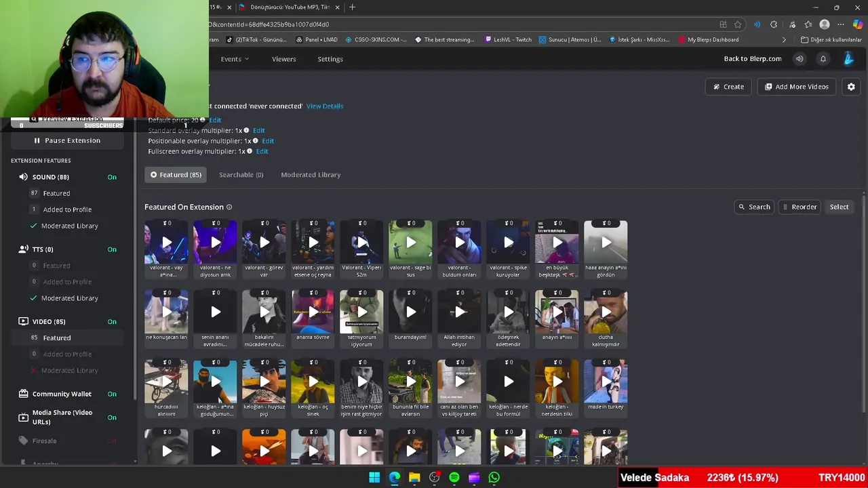The image size is (868, 488).
Task: Open Microsoft Edge from the taskbar
Action: point(395,478)
